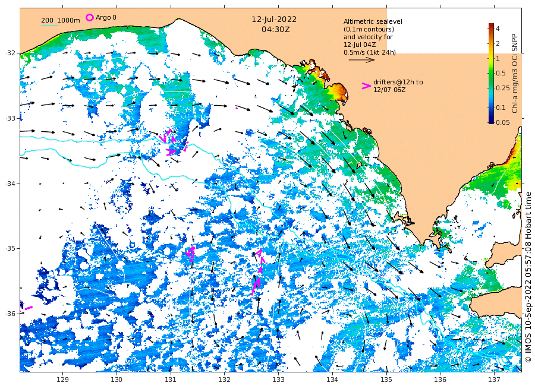Image resolution: width=535 pixels, height=392 pixels.
Task: Click the latitude label -36
Action: point(11,314)
